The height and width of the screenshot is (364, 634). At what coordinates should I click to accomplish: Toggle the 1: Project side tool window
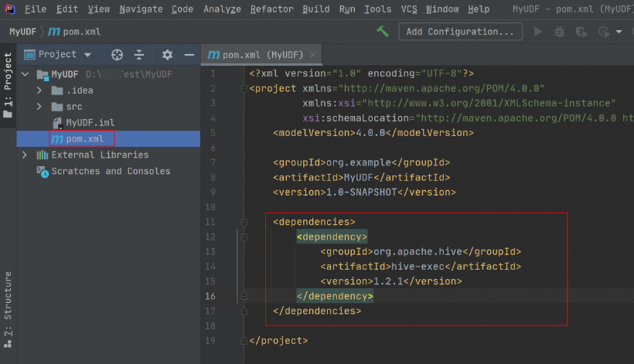[8, 85]
